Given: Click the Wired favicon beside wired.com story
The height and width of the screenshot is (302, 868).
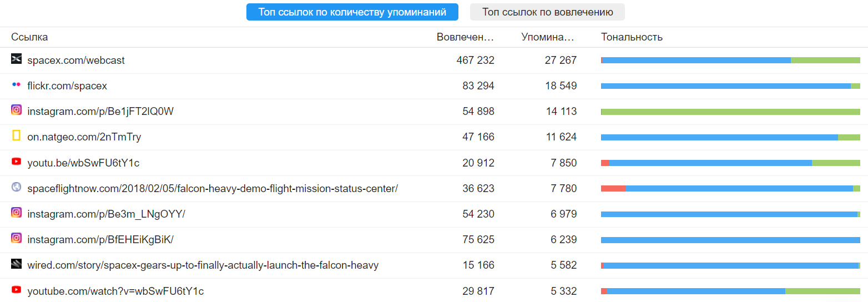Looking at the screenshot, I should (16, 264).
